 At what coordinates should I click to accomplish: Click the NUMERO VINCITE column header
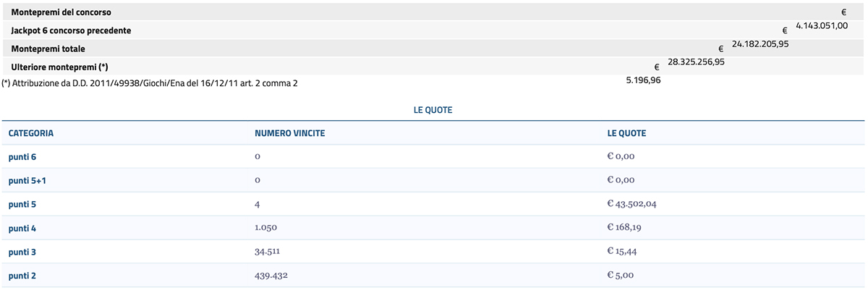point(289,134)
